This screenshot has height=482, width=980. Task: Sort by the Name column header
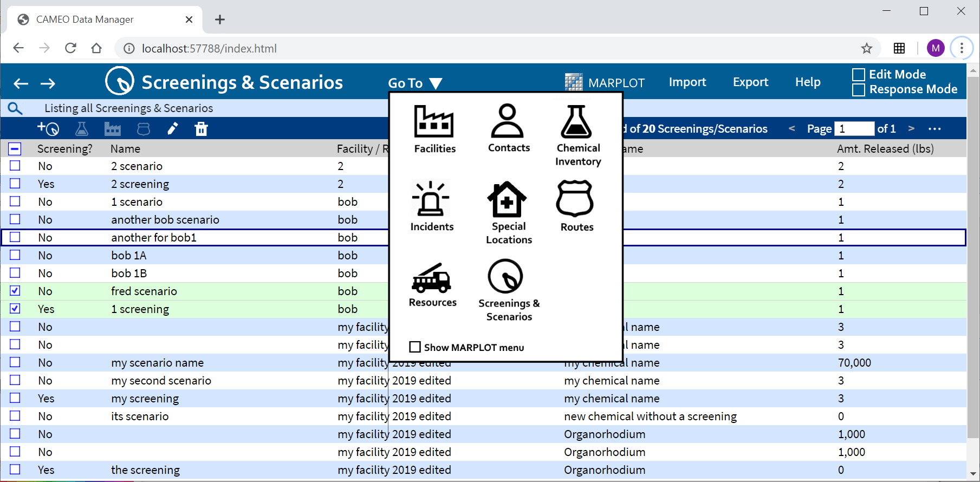click(x=125, y=149)
